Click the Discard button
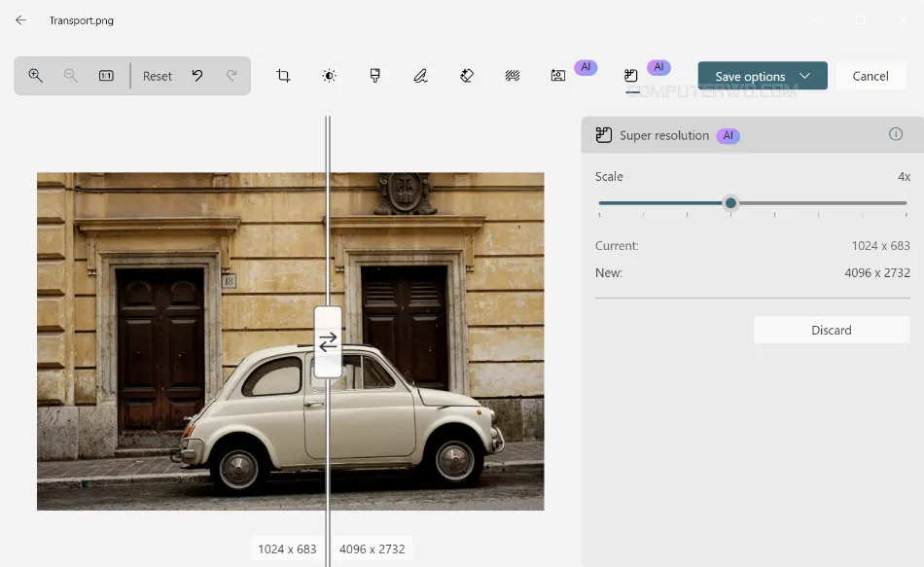Viewport: 924px width, 567px height. click(832, 331)
